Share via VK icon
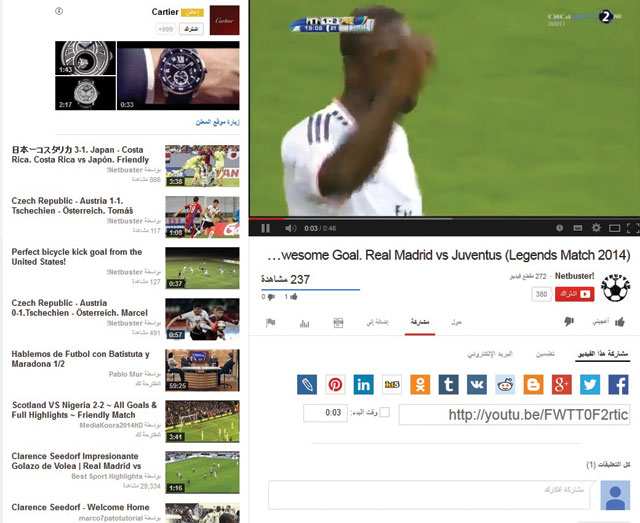640x523 pixels. pos(477,385)
